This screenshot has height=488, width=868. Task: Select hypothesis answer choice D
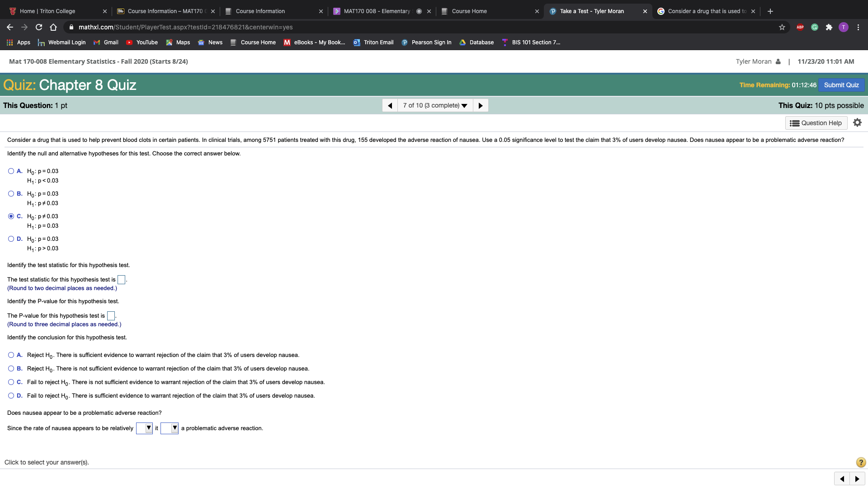pyautogui.click(x=10, y=239)
